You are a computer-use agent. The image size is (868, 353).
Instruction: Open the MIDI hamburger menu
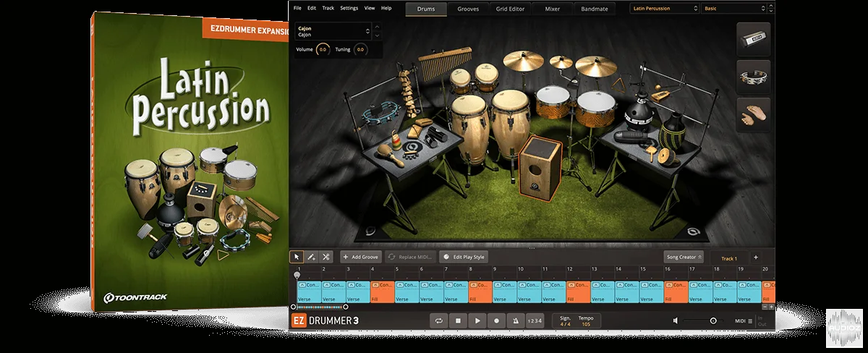(x=750, y=320)
